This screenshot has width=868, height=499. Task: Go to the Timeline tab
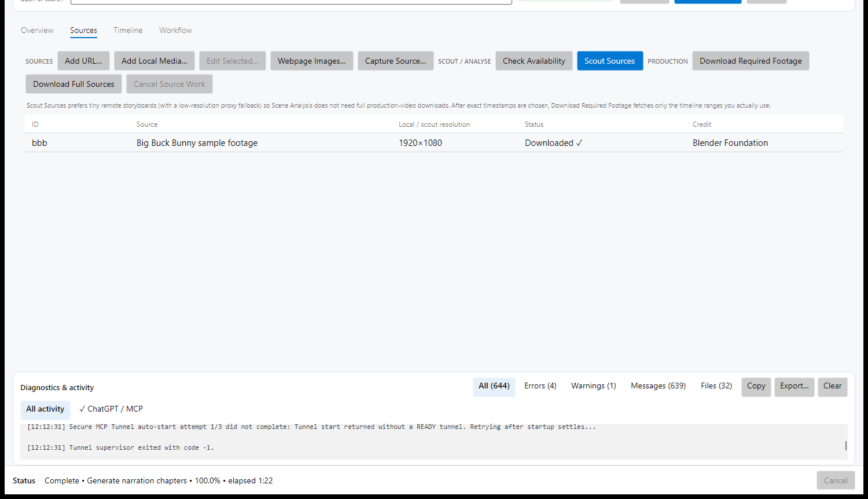click(x=128, y=30)
